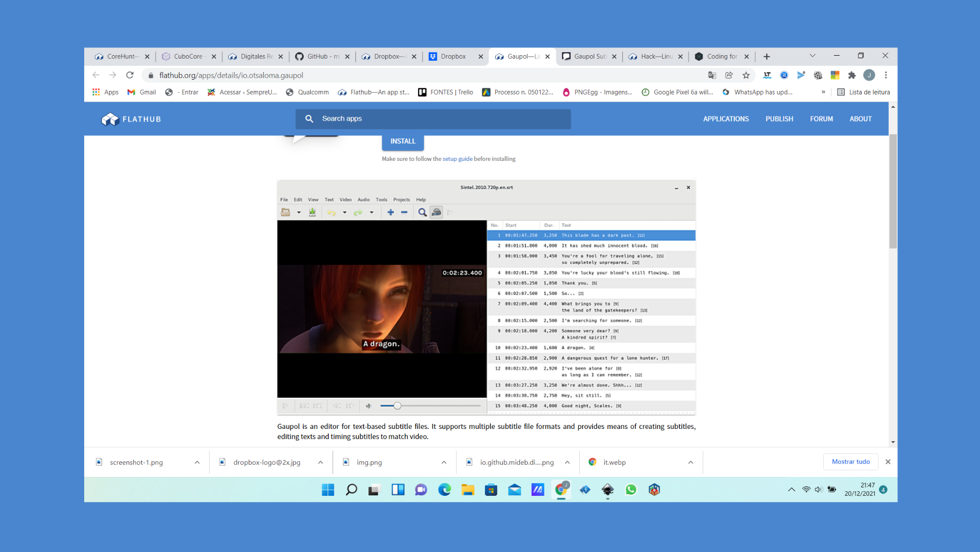Open the Gmail bookmark
The height and width of the screenshot is (552, 980).
click(141, 92)
